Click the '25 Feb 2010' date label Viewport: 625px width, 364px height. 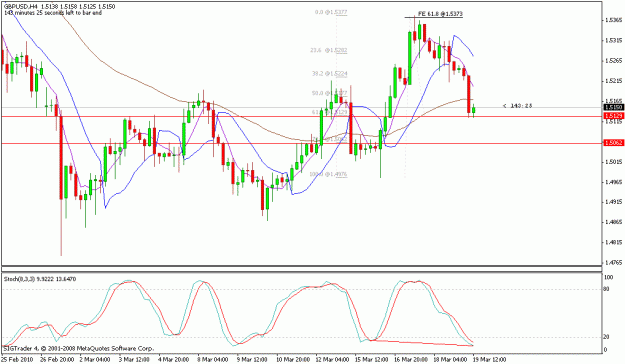(x=16, y=360)
